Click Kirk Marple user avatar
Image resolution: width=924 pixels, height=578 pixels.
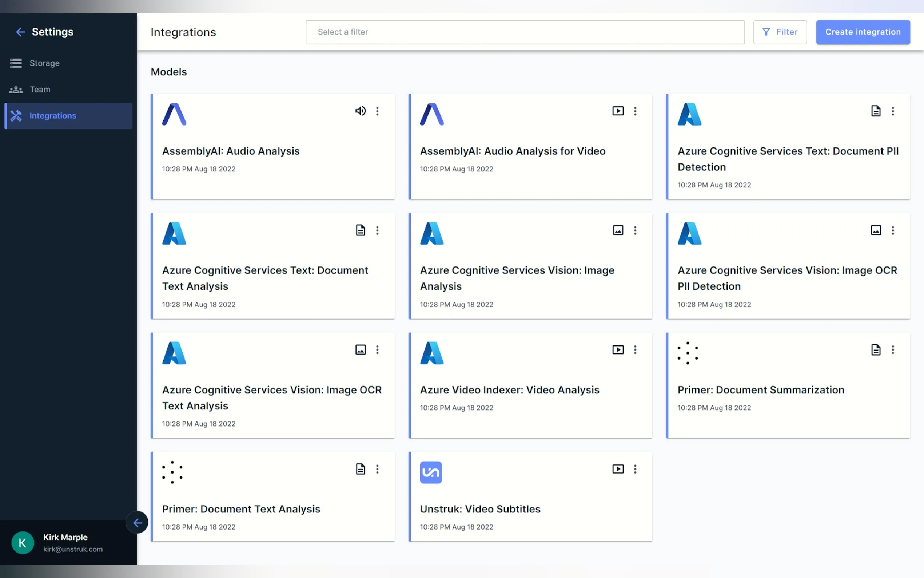tap(23, 543)
